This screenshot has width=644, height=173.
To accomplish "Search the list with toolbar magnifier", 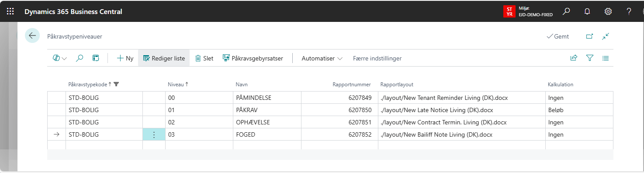I will click(80, 58).
